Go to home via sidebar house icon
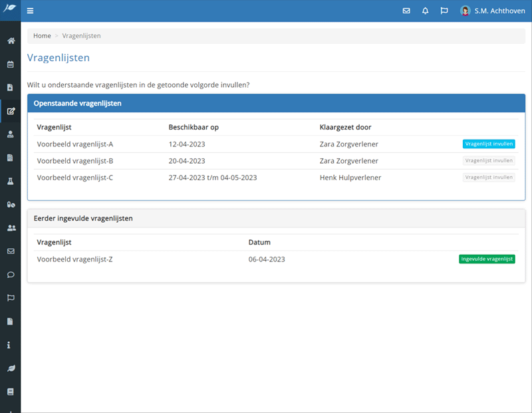Image resolution: width=532 pixels, height=413 pixels. (11, 41)
